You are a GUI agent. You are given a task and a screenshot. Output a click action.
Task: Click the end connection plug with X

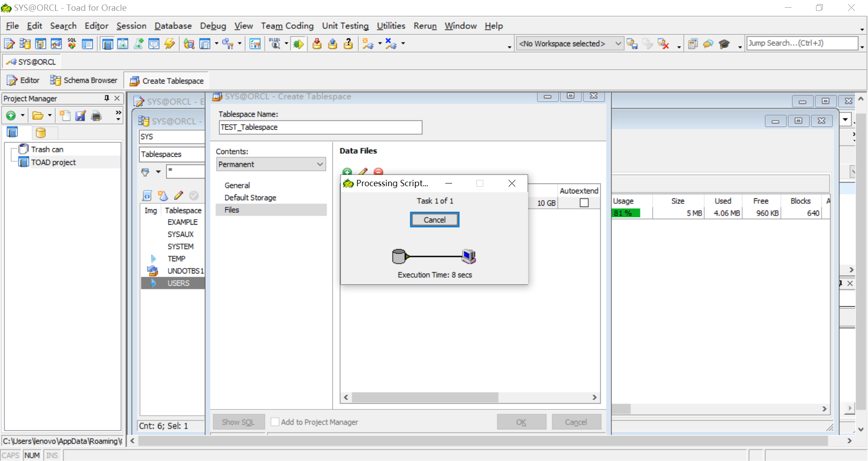point(391,44)
